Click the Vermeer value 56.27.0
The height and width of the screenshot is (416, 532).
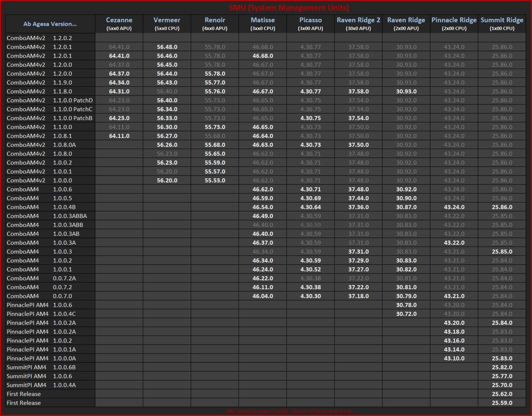pyautogui.click(x=167, y=136)
